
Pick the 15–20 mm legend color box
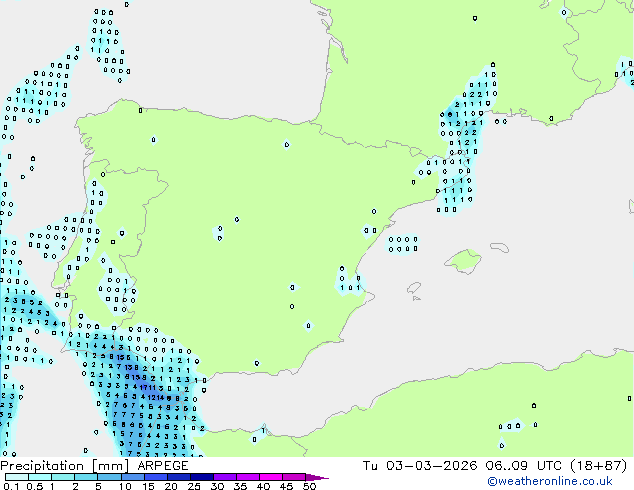click(x=156, y=477)
